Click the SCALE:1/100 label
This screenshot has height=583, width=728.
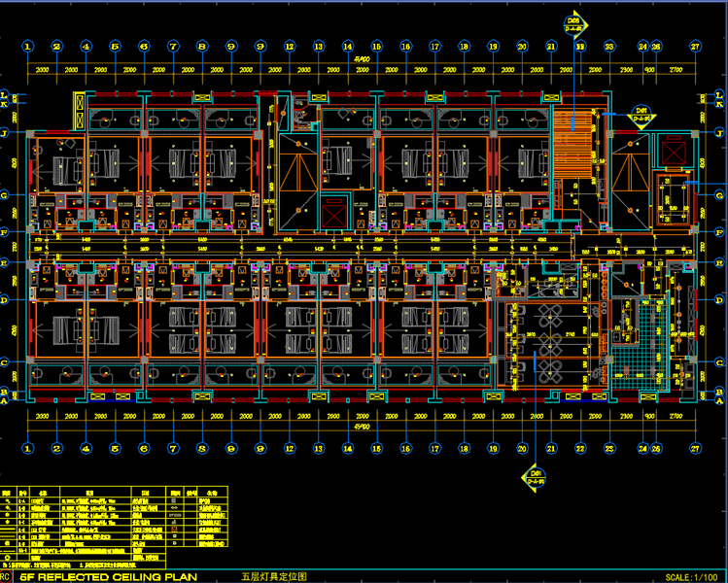691,578
